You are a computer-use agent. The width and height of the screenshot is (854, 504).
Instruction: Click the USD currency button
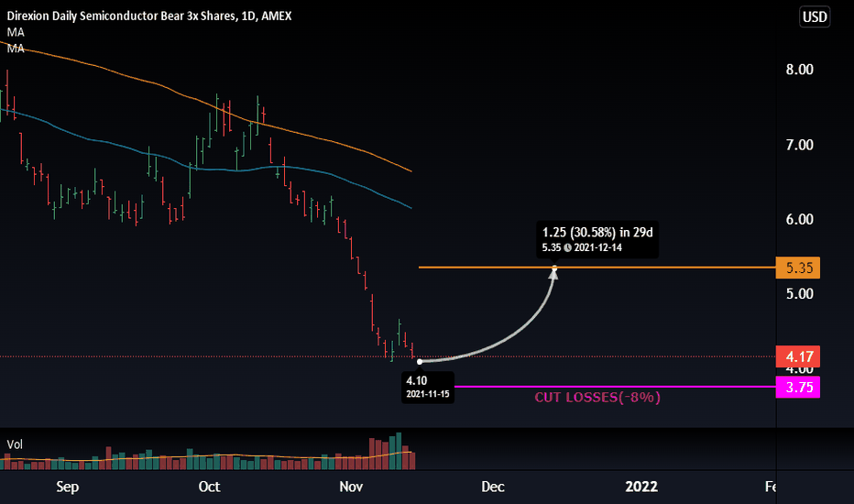click(x=815, y=16)
